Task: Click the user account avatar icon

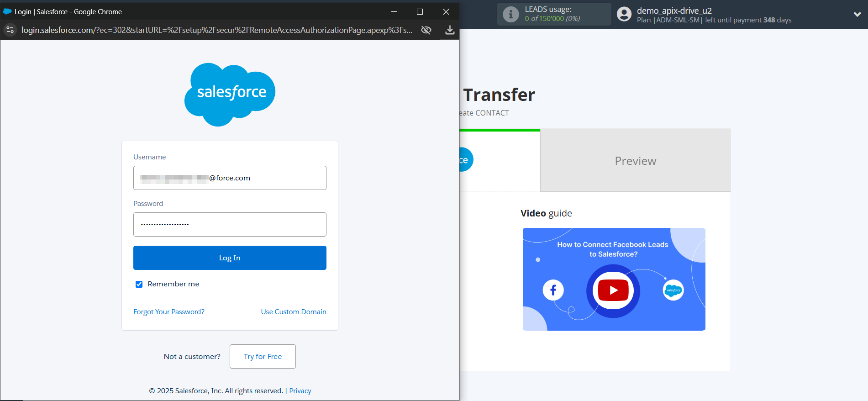Action: (x=624, y=14)
